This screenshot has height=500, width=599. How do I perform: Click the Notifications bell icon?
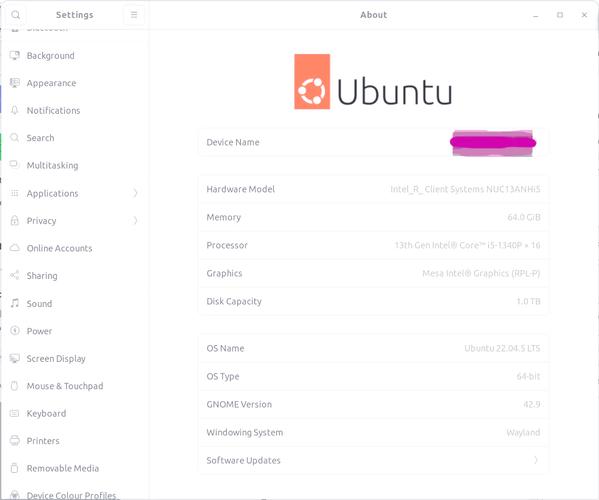15,110
